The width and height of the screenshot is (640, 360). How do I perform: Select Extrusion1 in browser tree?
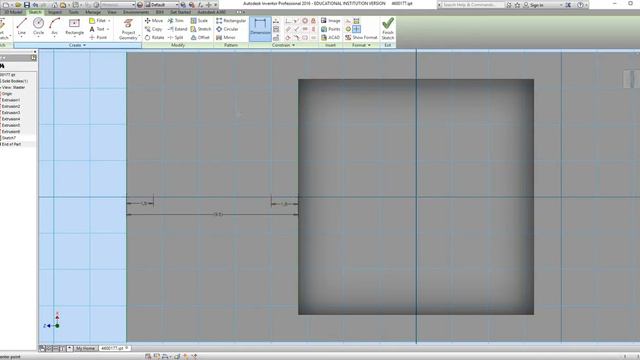click(11, 100)
